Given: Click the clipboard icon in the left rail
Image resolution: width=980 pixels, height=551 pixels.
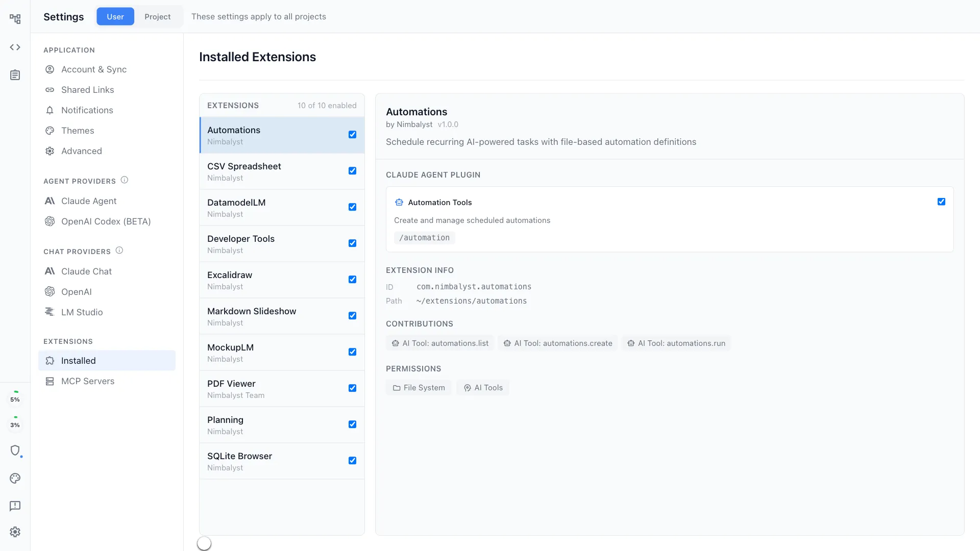Looking at the screenshot, I should (15, 74).
